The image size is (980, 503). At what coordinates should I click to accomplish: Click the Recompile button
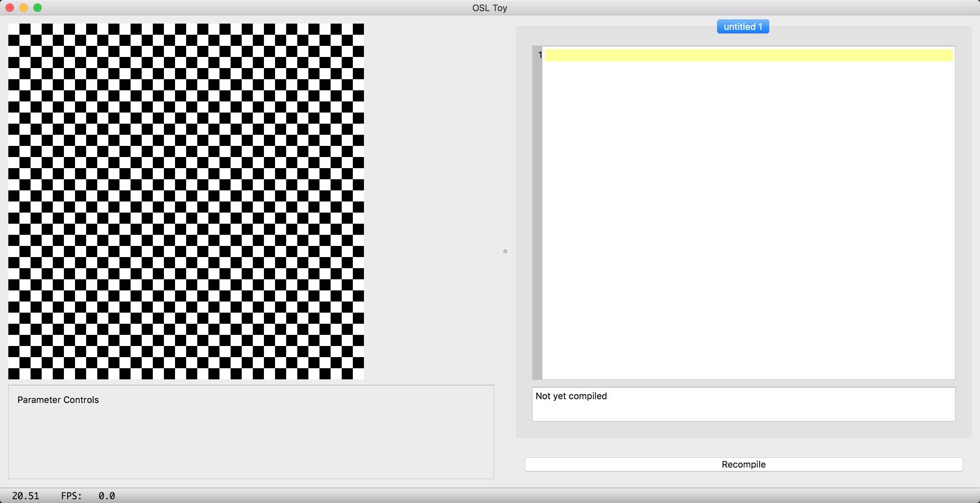point(743,464)
